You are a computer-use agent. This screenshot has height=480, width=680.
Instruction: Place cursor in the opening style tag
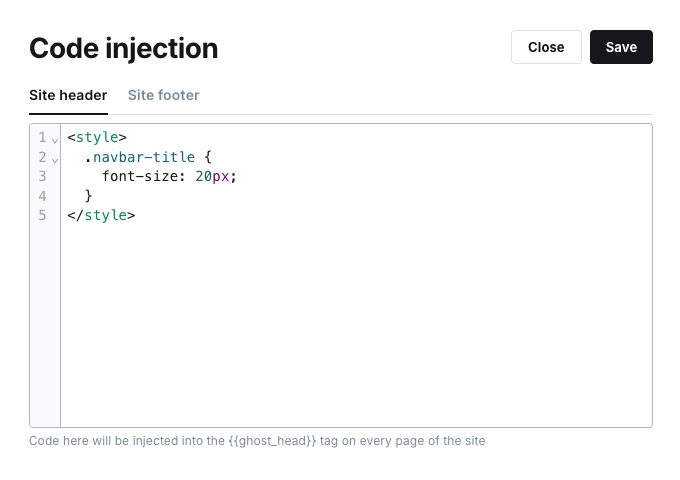pos(97,137)
